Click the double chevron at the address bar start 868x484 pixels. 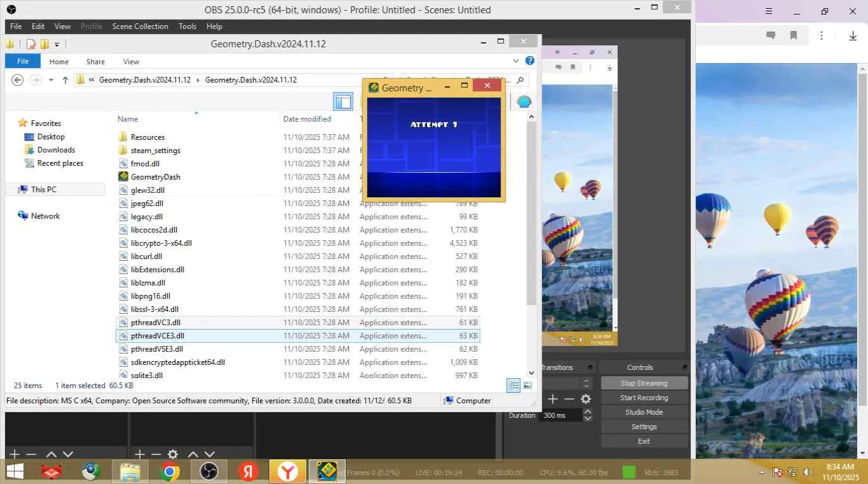coord(92,80)
